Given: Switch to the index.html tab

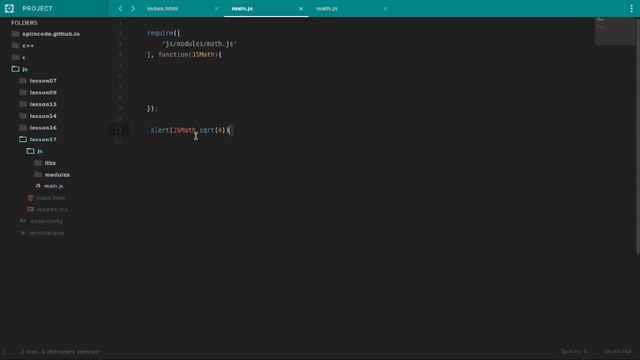Looking at the screenshot, I should (163, 9).
